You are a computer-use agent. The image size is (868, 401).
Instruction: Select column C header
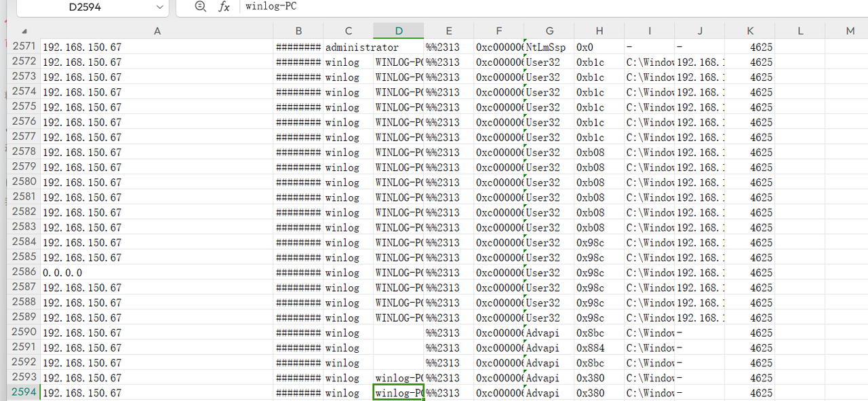pos(349,31)
